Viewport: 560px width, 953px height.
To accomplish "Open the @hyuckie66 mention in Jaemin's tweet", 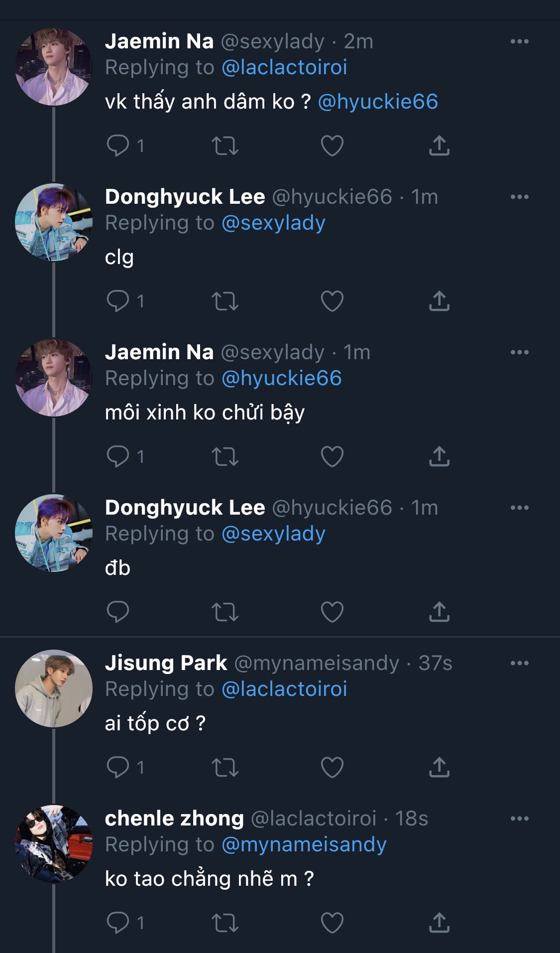I will click(x=378, y=102).
